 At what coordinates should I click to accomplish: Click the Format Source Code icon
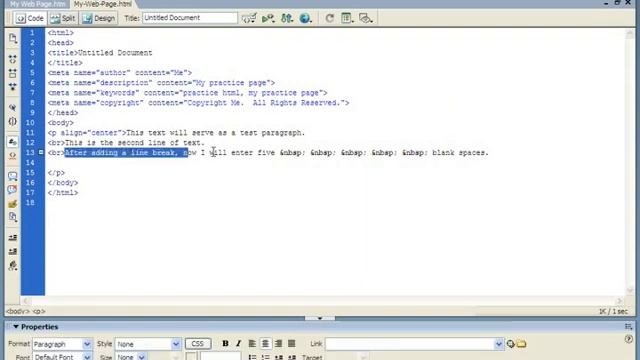[x=13, y=265]
